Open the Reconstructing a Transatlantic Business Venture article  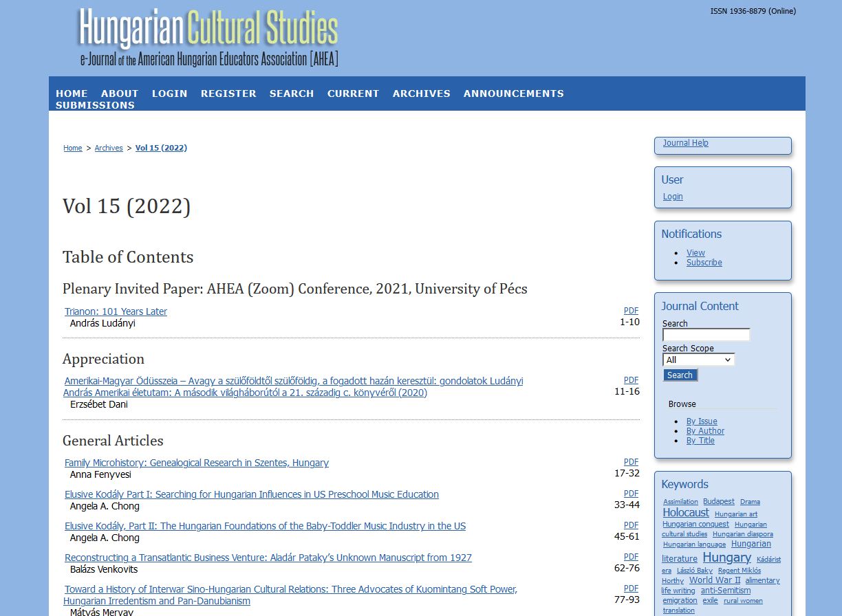pos(268,558)
